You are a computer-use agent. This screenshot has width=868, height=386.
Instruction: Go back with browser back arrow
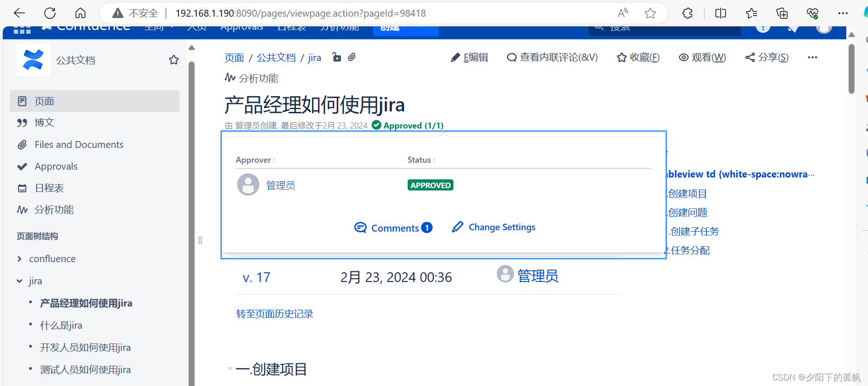click(x=19, y=13)
